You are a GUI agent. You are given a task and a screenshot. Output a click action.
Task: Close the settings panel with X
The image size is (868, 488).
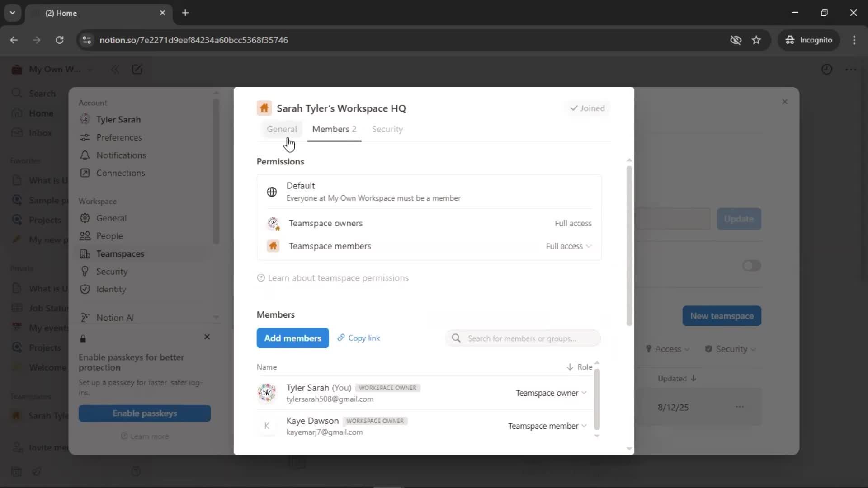click(785, 102)
